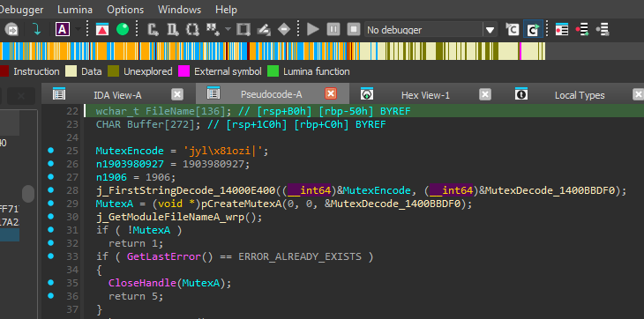The width and height of the screenshot is (644, 319).
Task: Click the Pseudocode-A tab icon
Action: click(213, 93)
